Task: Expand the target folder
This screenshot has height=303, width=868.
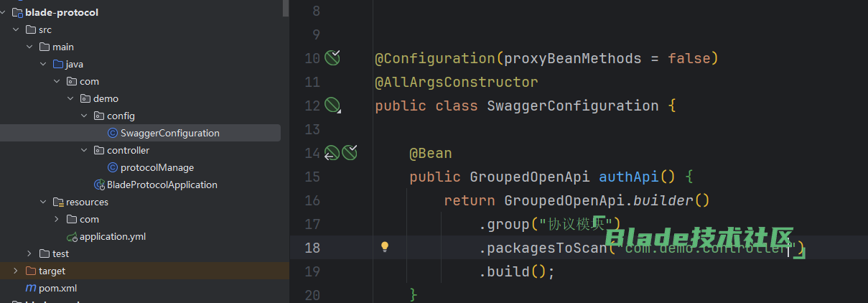Action: [x=16, y=271]
